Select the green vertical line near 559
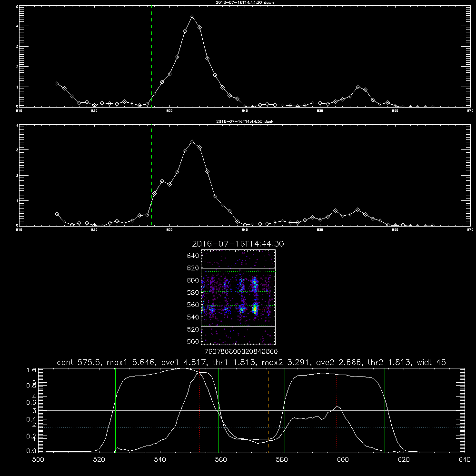The image size is (476, 476). [218, 410]
